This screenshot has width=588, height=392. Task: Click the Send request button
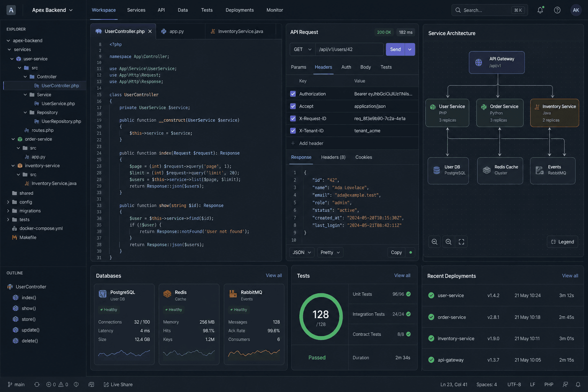point(395,49)
